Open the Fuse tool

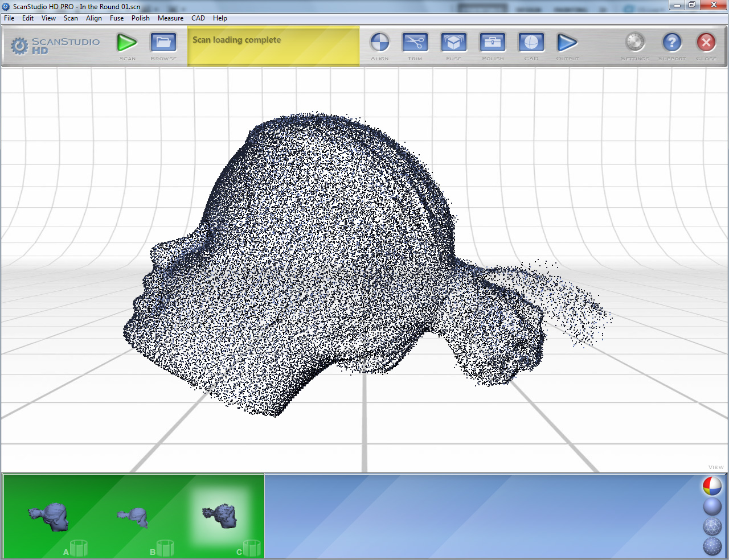pos(454,43)
